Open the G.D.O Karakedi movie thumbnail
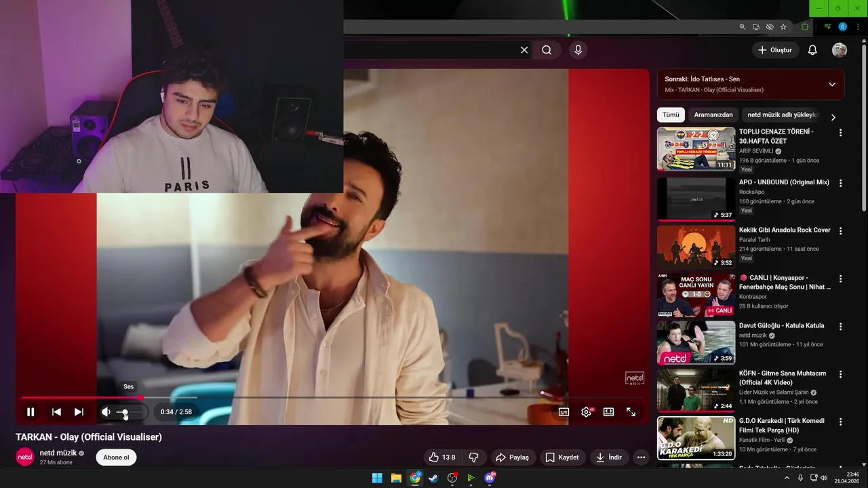This screenshot has width=868, height=488. pyautogui.click(x=696, y=438)
